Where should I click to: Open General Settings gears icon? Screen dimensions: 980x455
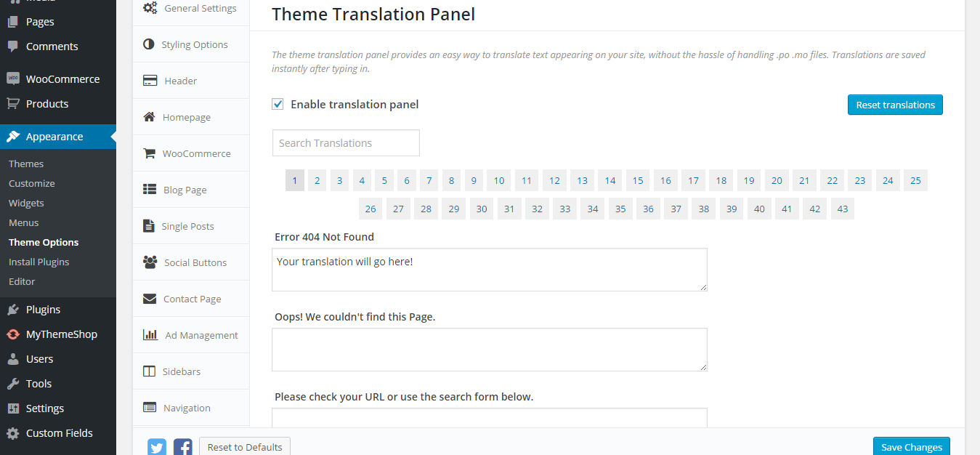coord(150,8)
